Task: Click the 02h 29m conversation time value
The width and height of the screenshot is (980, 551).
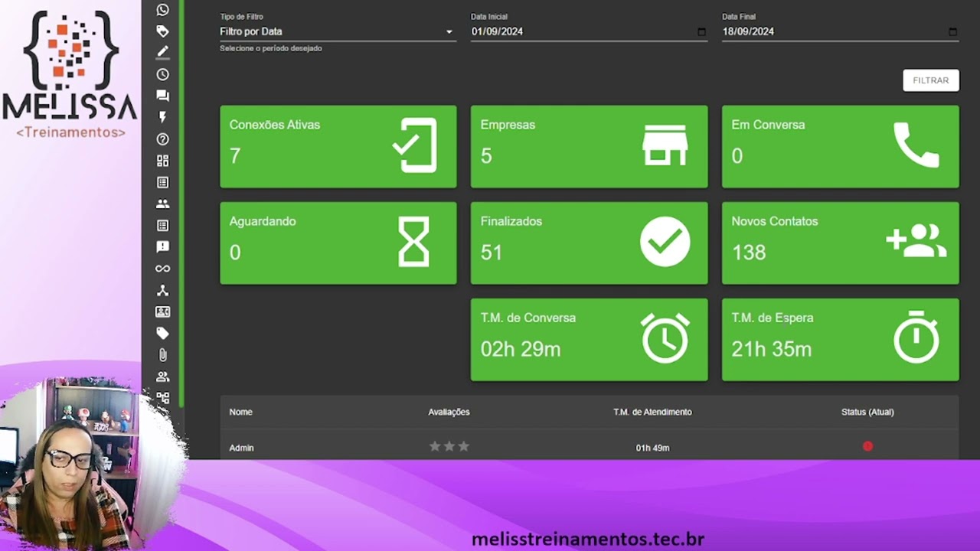Action: tap(521, 349)
